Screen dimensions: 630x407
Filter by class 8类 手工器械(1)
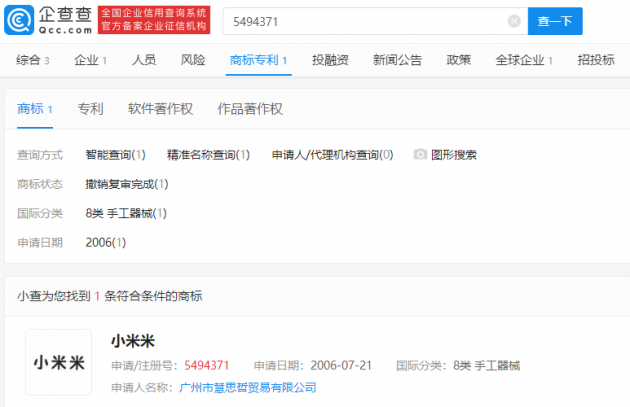126,213
